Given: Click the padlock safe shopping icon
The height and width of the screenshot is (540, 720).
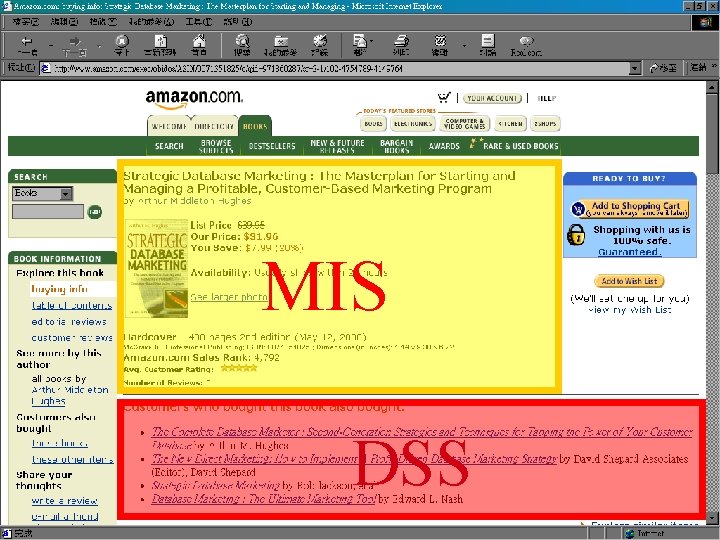Looking at the screenshot, I should click(576, 234).
